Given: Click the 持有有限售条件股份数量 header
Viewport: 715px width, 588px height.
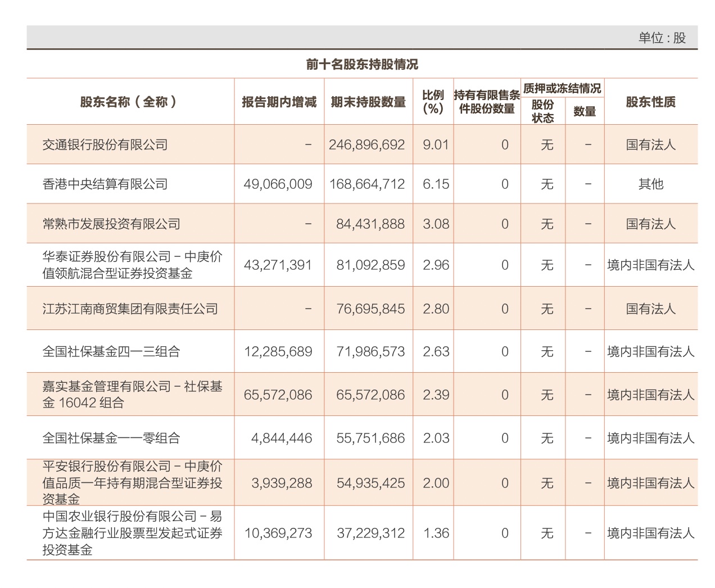Looking at the screenshot, I should tap(487, 102).
